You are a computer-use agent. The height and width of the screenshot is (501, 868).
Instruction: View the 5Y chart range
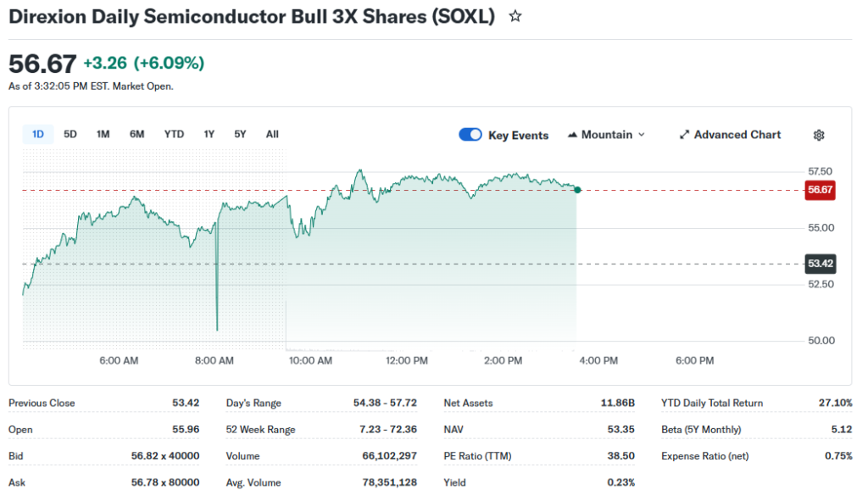click(x=241, y=134)
